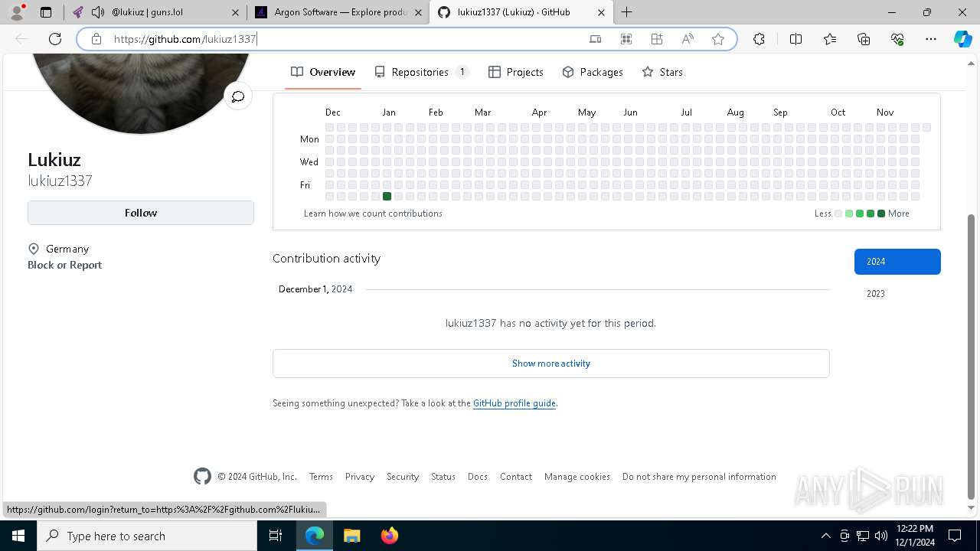View site information lock icon
The width and height of the screenshot is (980, 551).
(96, 39)
